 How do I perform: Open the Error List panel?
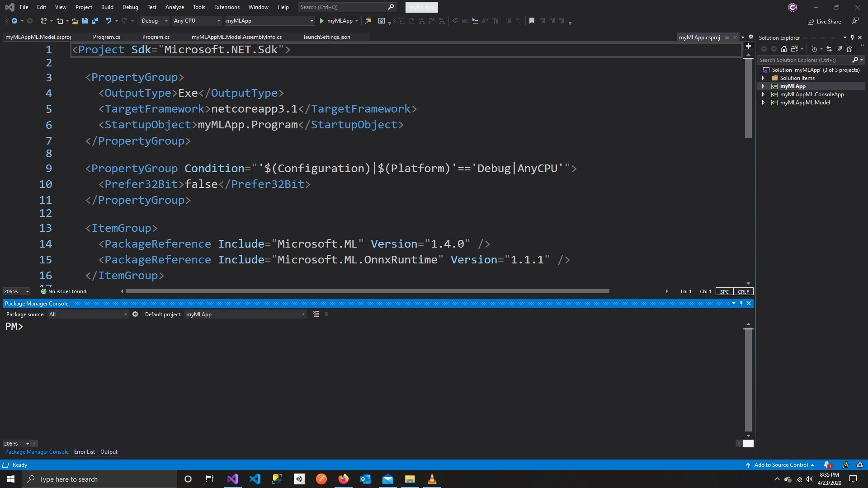click(x=84, y=451)
